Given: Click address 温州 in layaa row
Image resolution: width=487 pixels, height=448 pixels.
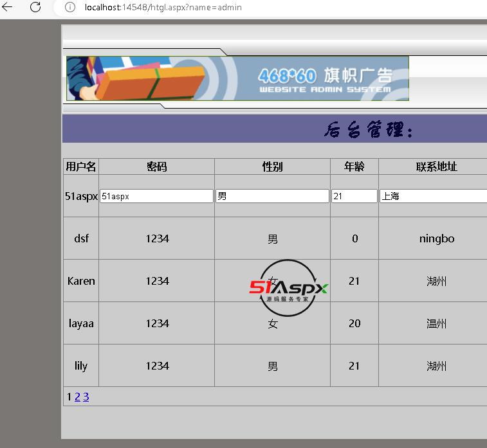Looking at the screenshot, I should (436, 324).
